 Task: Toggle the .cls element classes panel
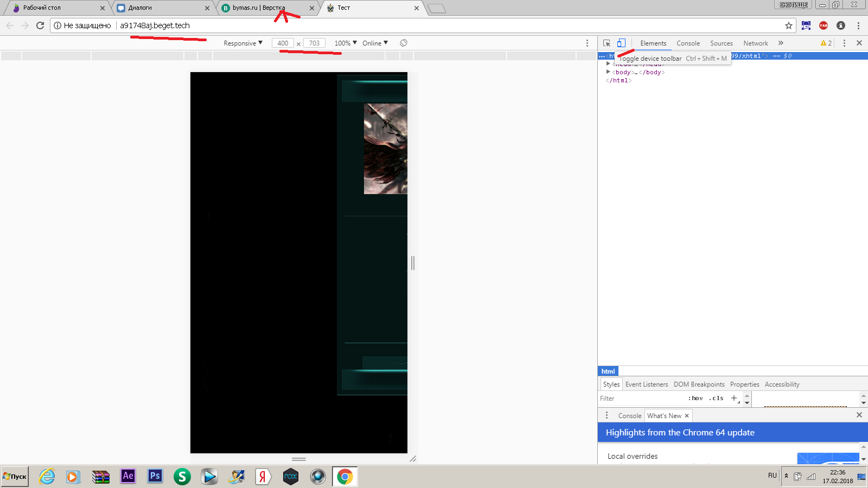coord(716,398)
